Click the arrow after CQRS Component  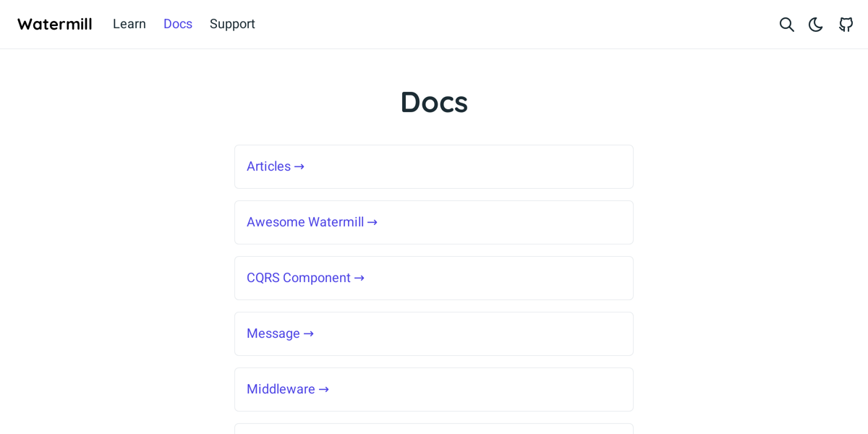[x=359, y=278]
